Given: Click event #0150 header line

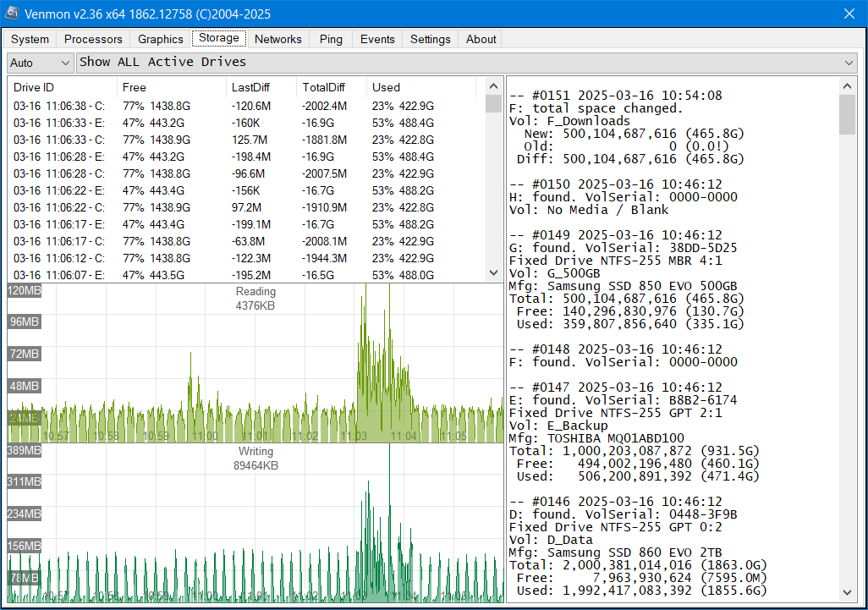Looking at the screenshot, I should pos(616,184).
